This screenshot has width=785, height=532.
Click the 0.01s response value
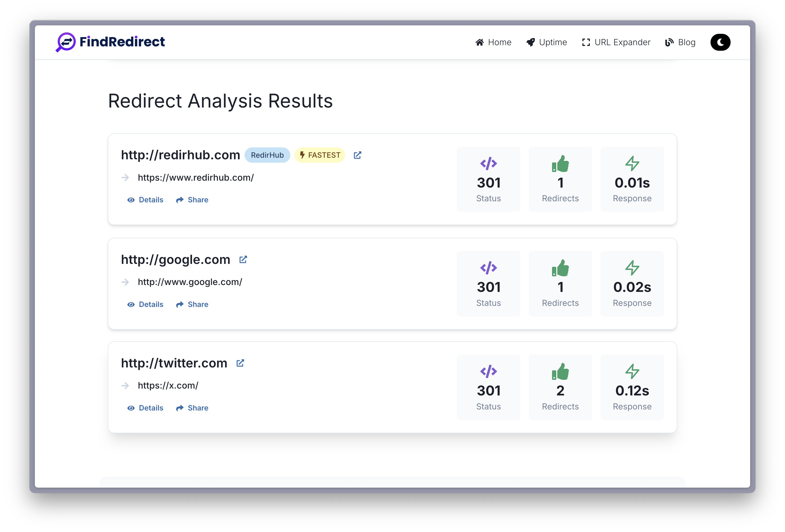[x=632, y=183]
